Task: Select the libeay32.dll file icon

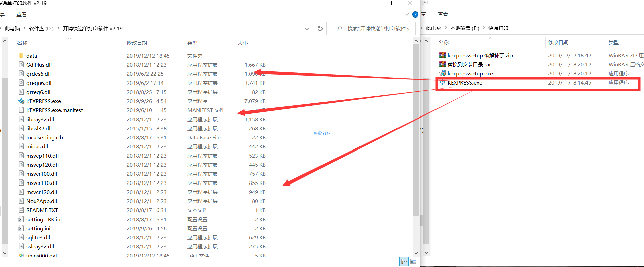Action: tap(21, 119)
